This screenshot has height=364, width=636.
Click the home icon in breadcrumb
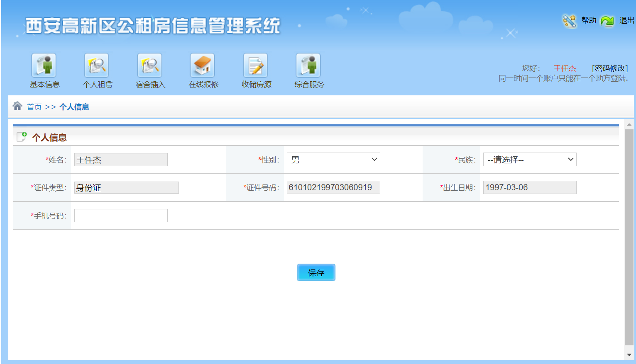(17, 106)
